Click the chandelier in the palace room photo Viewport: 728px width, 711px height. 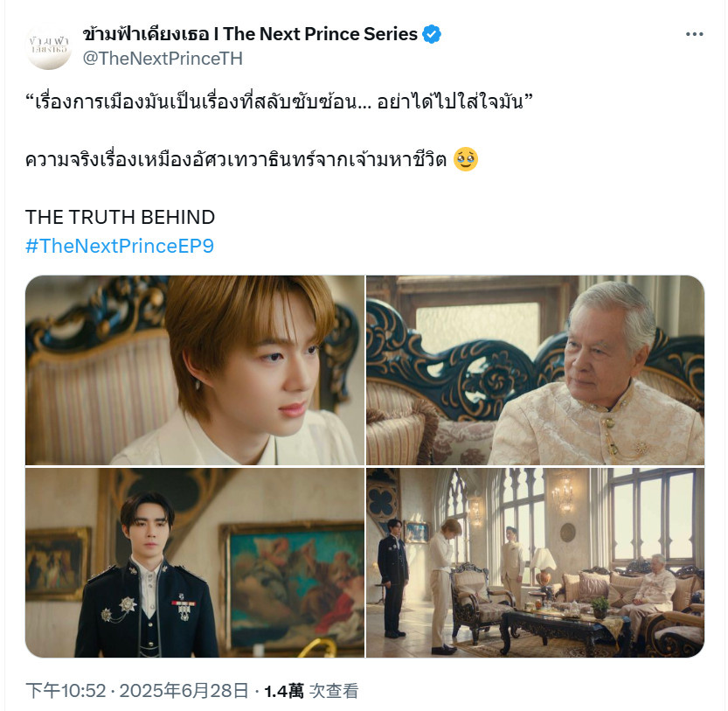[563, 493]
